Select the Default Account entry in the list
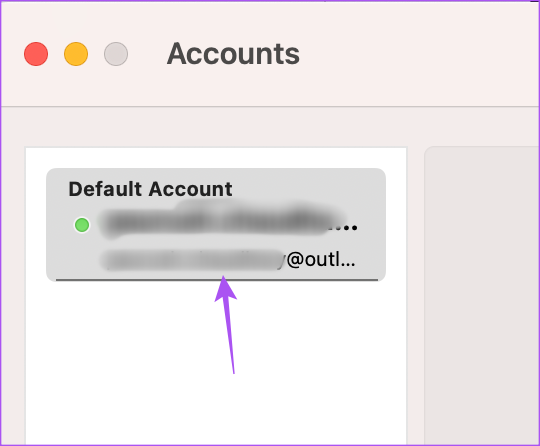540x446 pixels. (216, 225)
